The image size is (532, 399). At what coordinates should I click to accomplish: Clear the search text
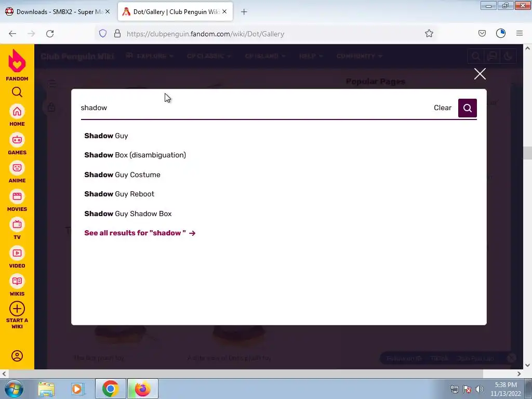click(443, 108)
